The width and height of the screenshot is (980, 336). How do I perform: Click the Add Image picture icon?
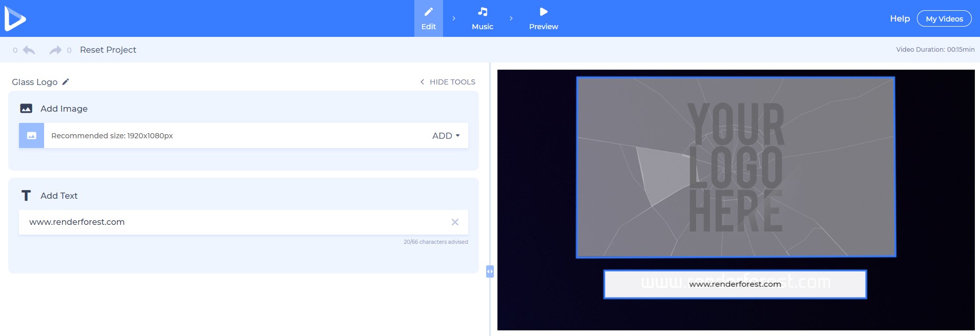(x=26, y=109)
